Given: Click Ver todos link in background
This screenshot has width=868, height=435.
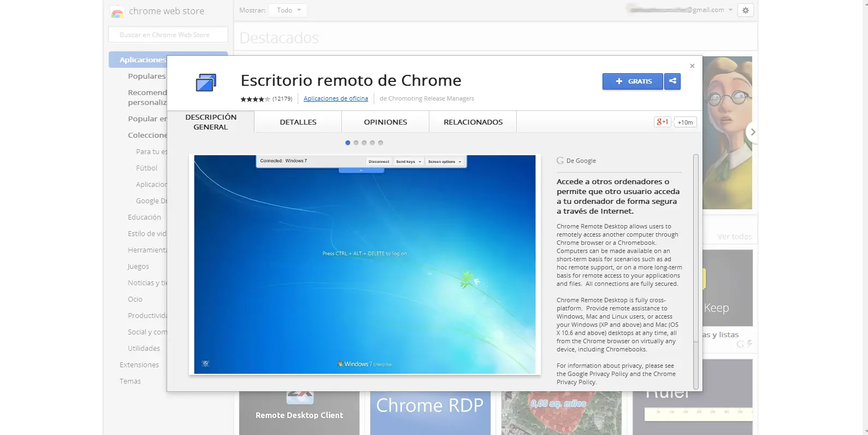Looking at the screenshot, I should 735,237.
